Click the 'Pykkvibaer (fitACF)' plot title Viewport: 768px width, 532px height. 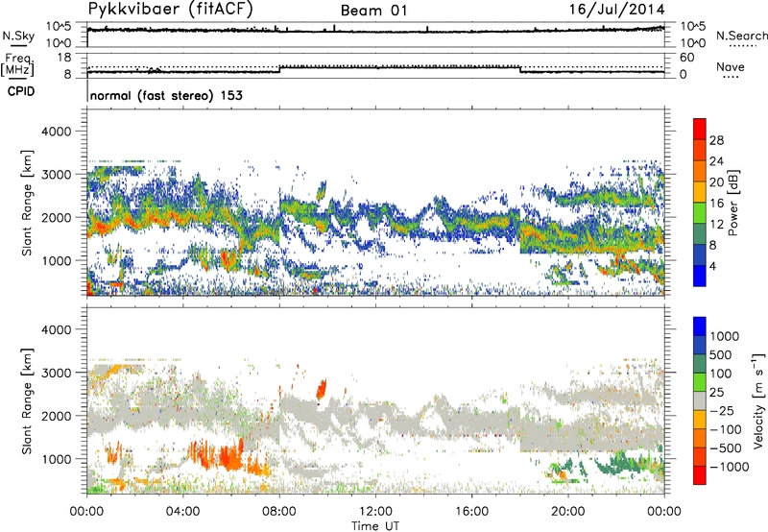pyautogui.click(x=171, y=10)
